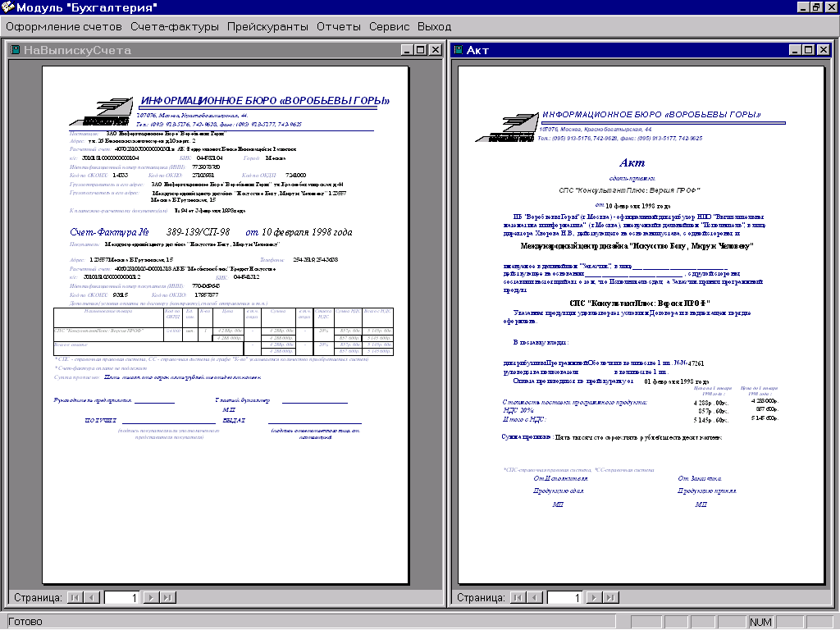
Task: Go to previous page in НаВыпискуСчета window
Action: (92, 598)
